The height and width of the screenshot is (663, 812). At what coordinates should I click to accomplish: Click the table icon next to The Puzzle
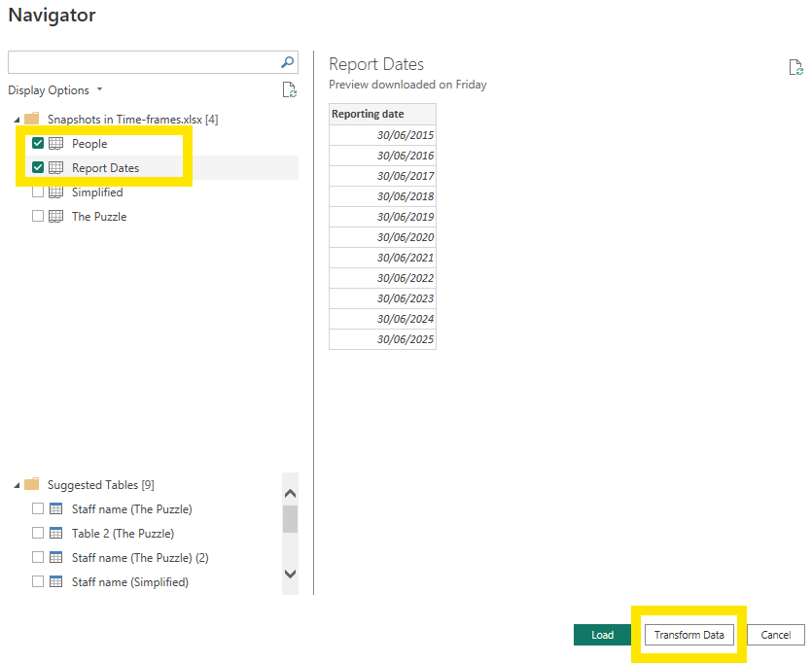55,217
